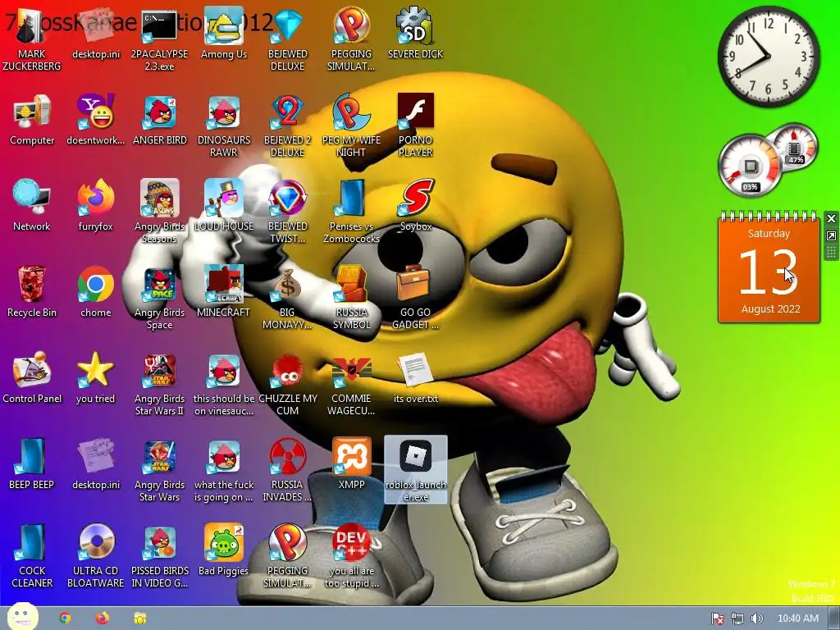Click the calendar gadget larger size button
The height and width of the screenshot is (630, 840).
(x=831, y=235)
